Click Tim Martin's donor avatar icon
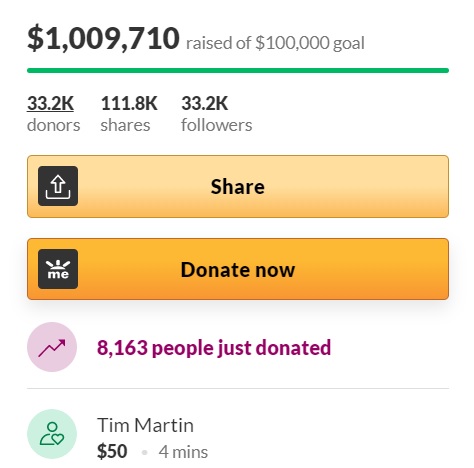Screen dimensions: 474x468 (x=52, y=434)
